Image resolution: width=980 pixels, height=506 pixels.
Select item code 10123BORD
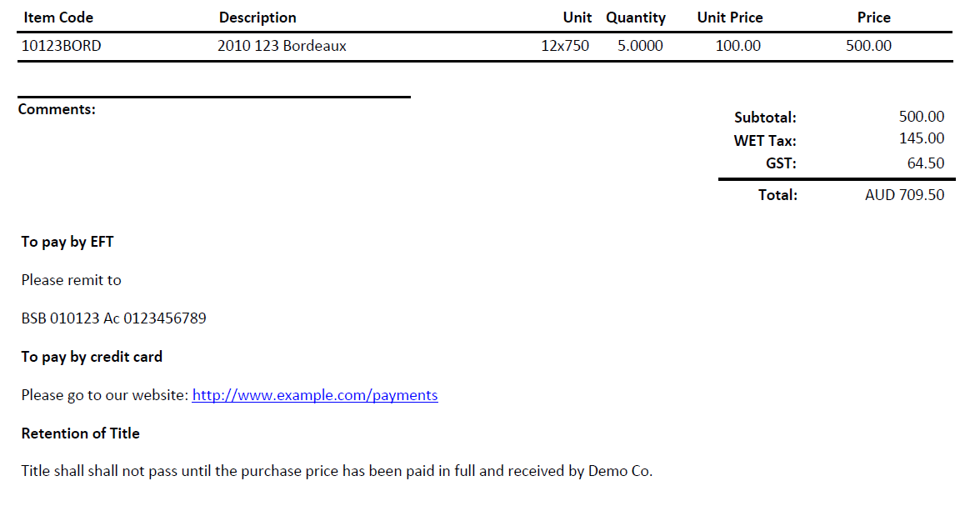(x=62, y=46)
